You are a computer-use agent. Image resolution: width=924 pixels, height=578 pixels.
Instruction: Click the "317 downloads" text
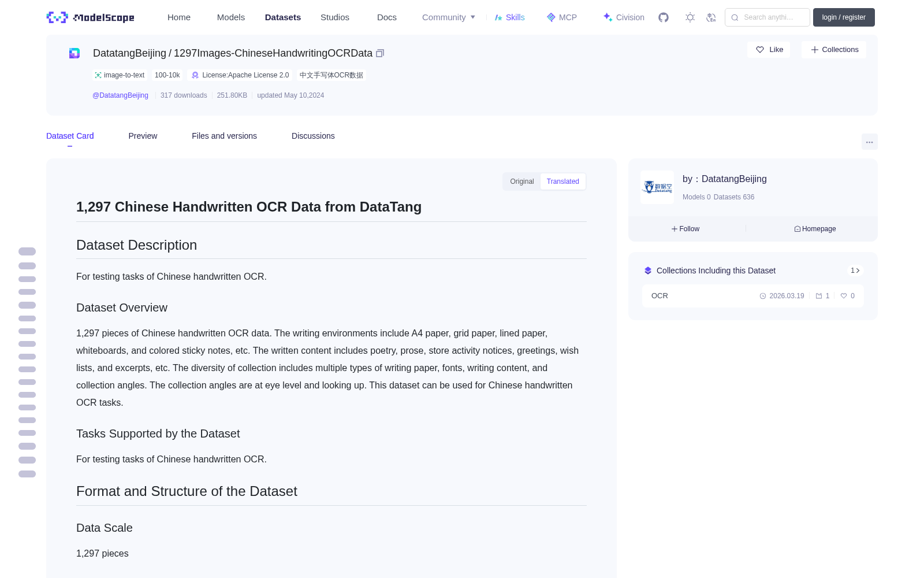(x=184, y=95)
